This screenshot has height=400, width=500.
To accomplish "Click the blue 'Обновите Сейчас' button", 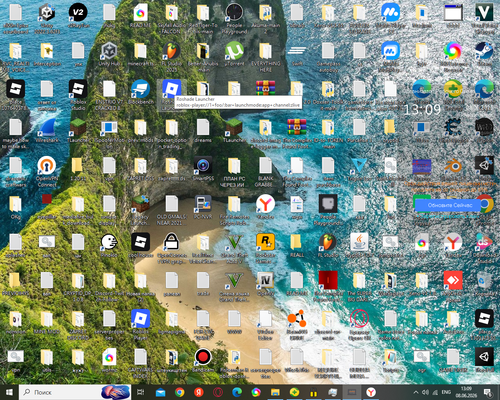I will tap(448, 205).
